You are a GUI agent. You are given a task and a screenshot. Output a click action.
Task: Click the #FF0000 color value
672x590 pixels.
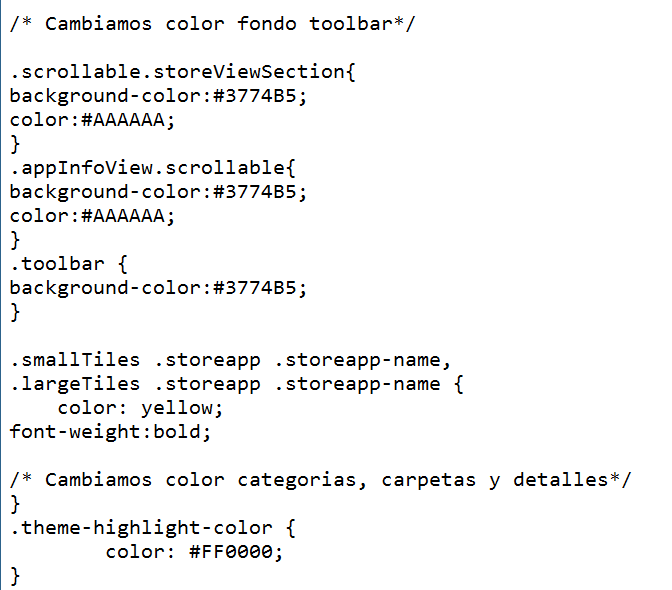click(236, 552)
